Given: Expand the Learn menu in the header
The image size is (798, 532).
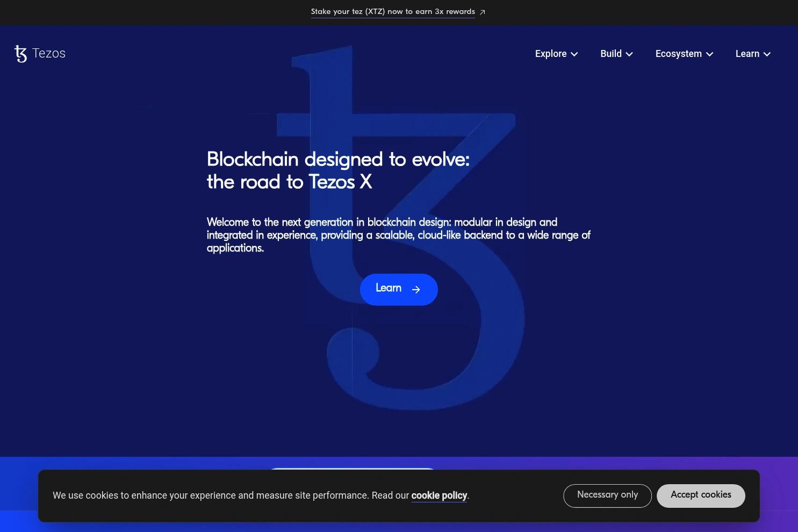Looking at the screenshot, I should point(753,54).
